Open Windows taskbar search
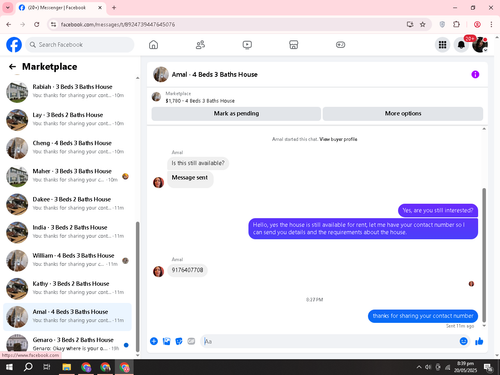 (x=28, y=367)
